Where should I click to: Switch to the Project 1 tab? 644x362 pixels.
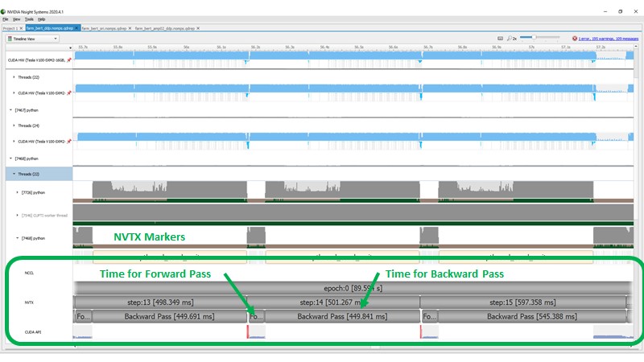coord(10,28)
